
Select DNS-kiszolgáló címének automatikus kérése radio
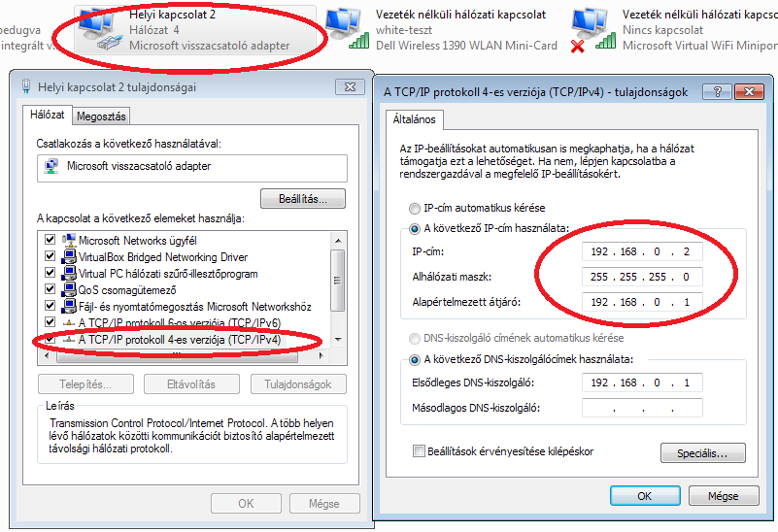(414, 339)
